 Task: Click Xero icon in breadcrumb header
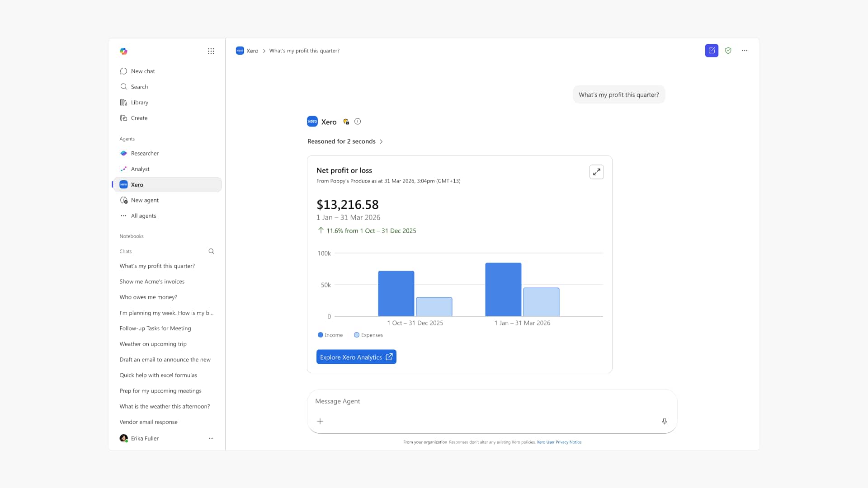240,51
